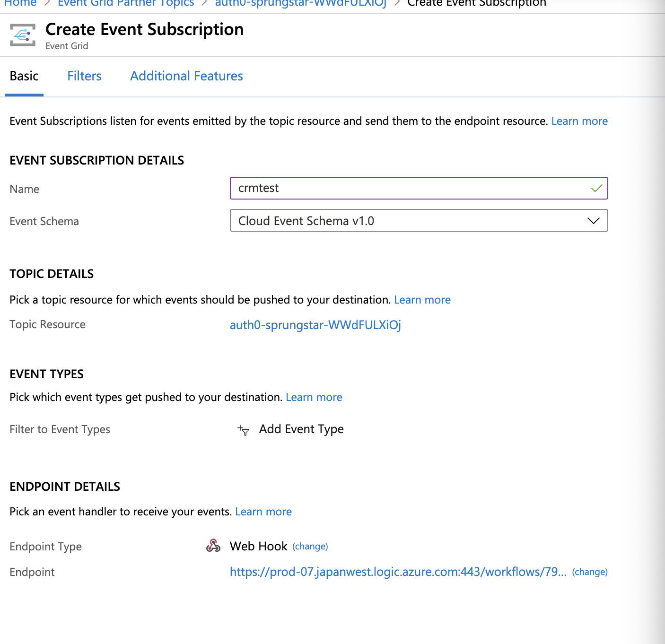Viewport: 665px width, 644px height.
Task: Open Learn more link under Endpoint Details
Action: coord(263,512)
